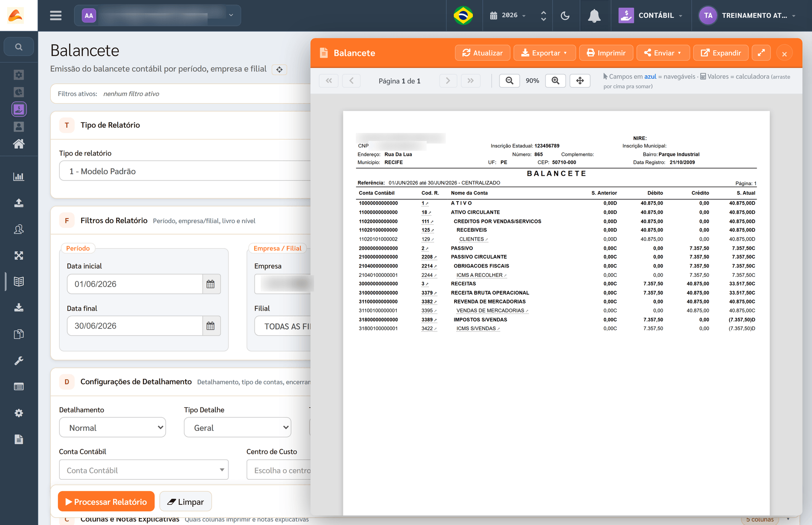The height and width of the screenshot is (525, 812).
Task: Click the Limpar button
Action: (186, 501)
